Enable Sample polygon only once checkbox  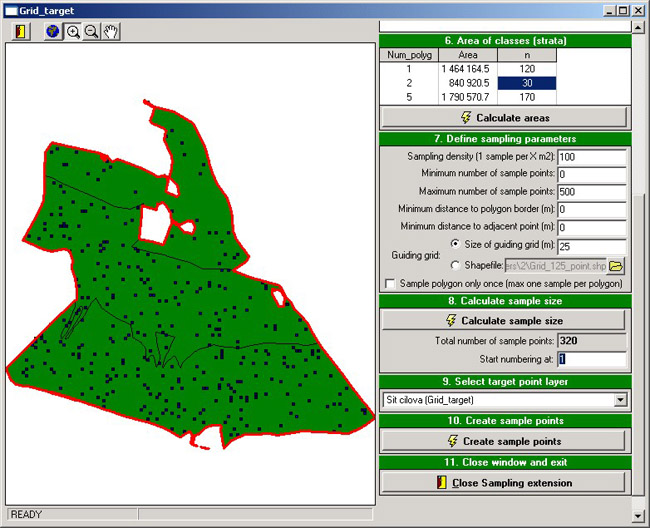390,284
